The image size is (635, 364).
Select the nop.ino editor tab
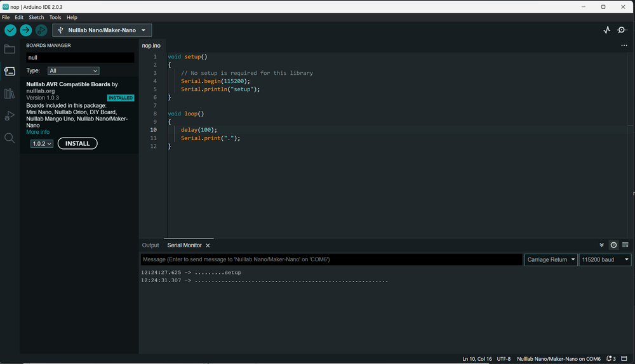pos(151,46)
